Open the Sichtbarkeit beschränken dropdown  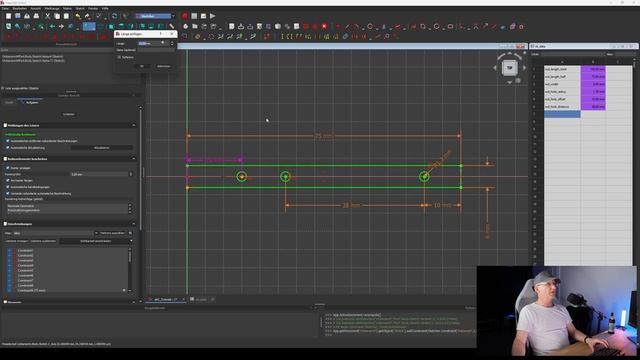pyautogui.click(x=96, y=241)
